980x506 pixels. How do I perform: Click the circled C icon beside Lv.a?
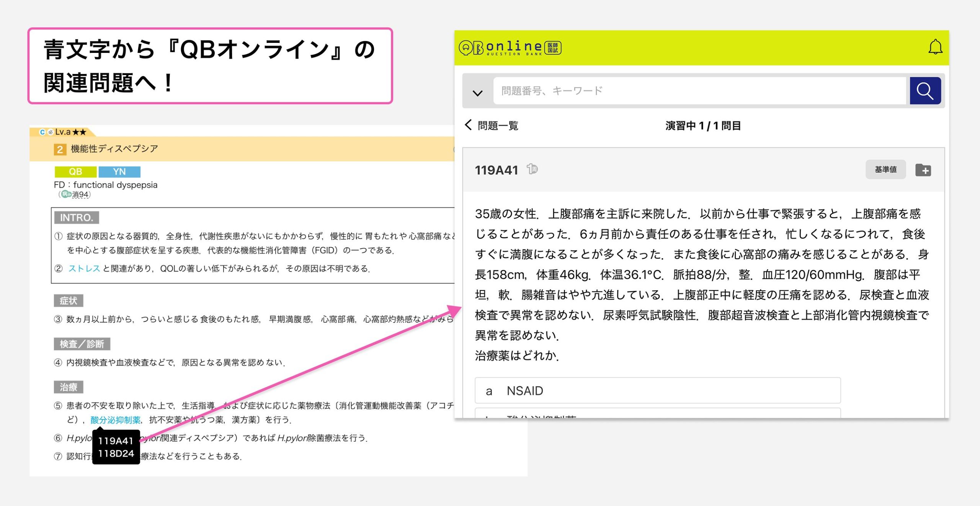[42, 132]
